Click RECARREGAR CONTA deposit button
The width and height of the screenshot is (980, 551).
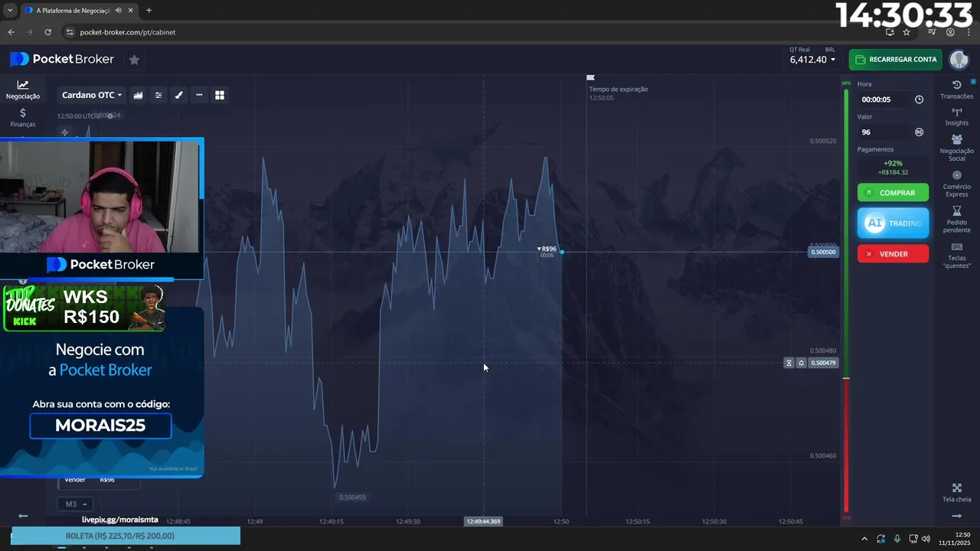(x=895, y=60)
